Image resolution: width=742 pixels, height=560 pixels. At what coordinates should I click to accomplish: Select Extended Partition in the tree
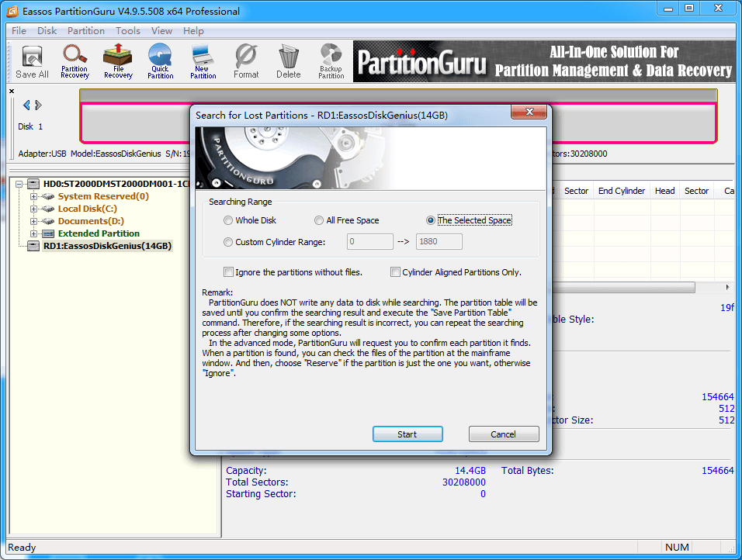click(99, 233)
